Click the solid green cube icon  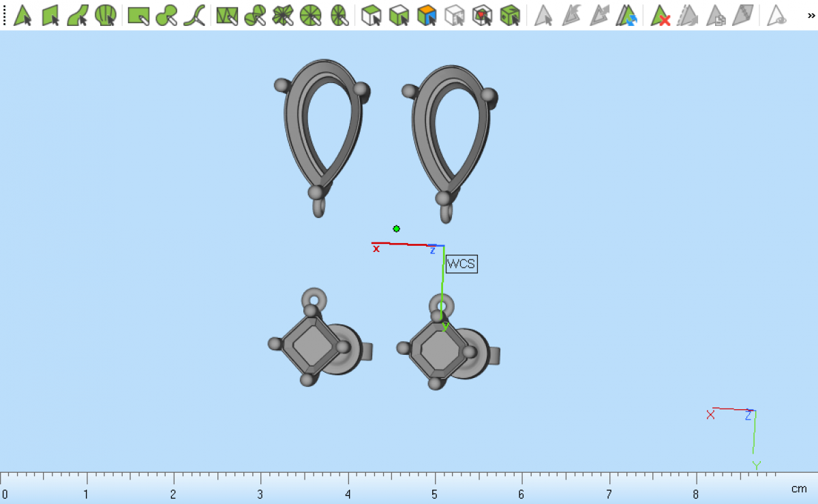coord(510,15)
